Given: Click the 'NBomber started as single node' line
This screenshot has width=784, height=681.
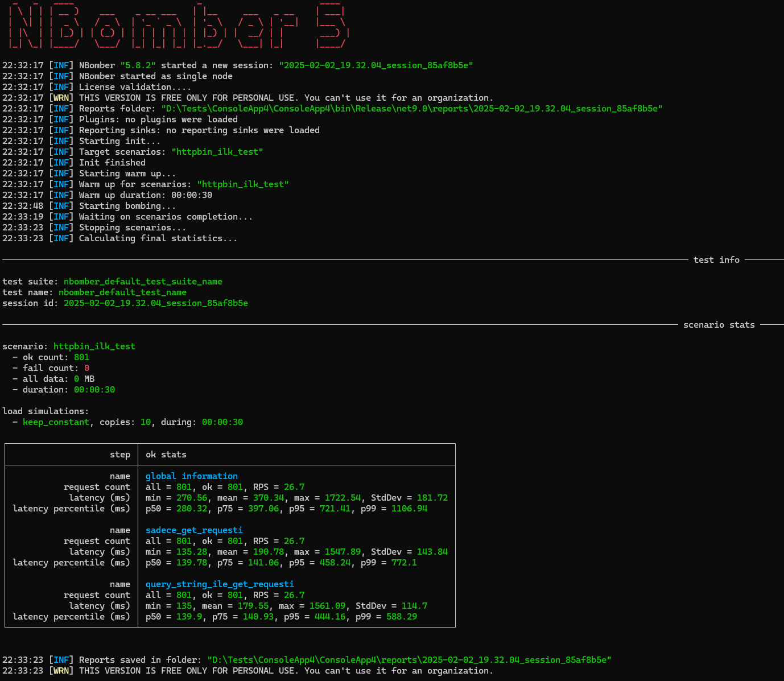Looking at the screenshot, I should [156, 76].
